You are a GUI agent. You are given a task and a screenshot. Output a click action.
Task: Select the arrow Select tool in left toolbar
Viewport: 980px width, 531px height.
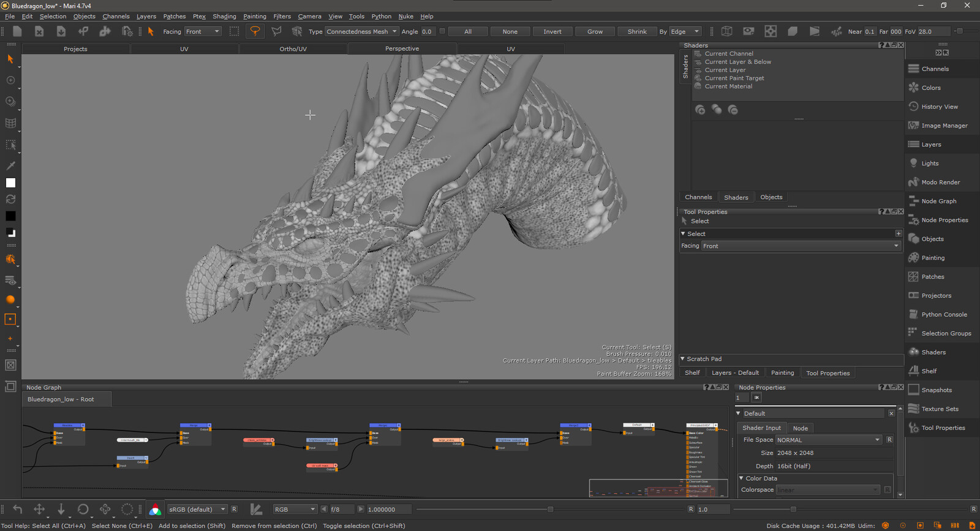[10, 59]
